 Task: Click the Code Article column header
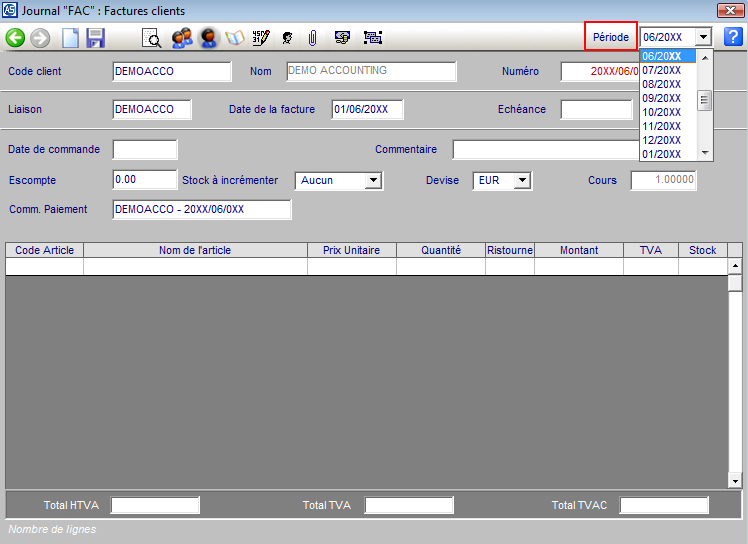point(44,250)
